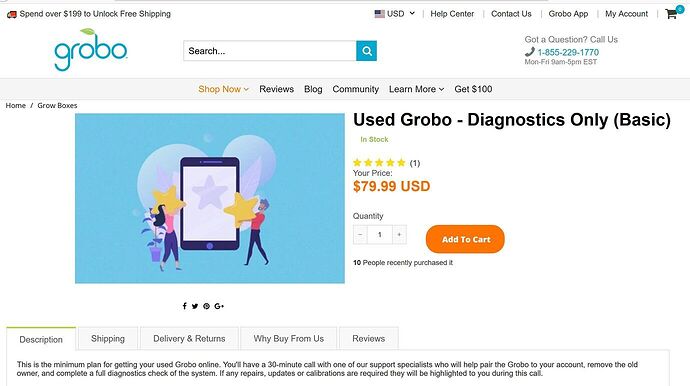
Task: Share product on Google Plus icon
Action: point(219,306)
